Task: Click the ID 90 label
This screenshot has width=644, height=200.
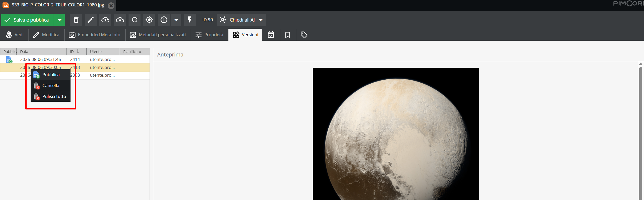Action: pyautogui.click(x=208, y=20)
